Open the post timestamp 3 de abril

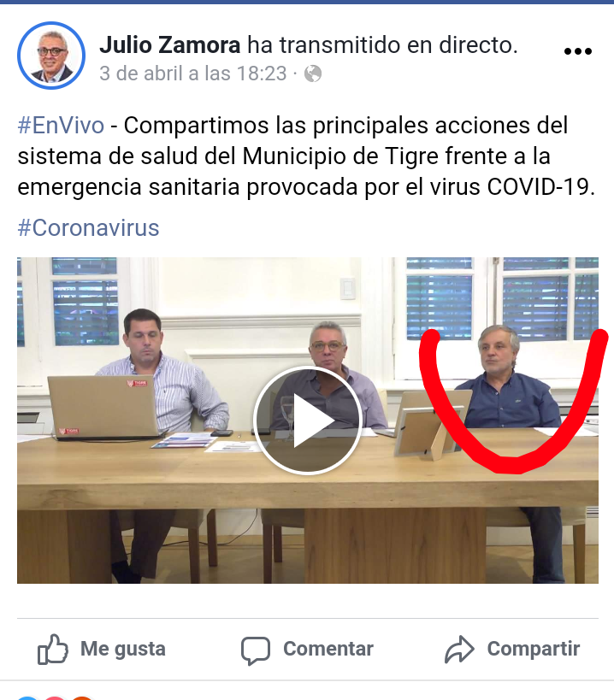click(193, 74)
